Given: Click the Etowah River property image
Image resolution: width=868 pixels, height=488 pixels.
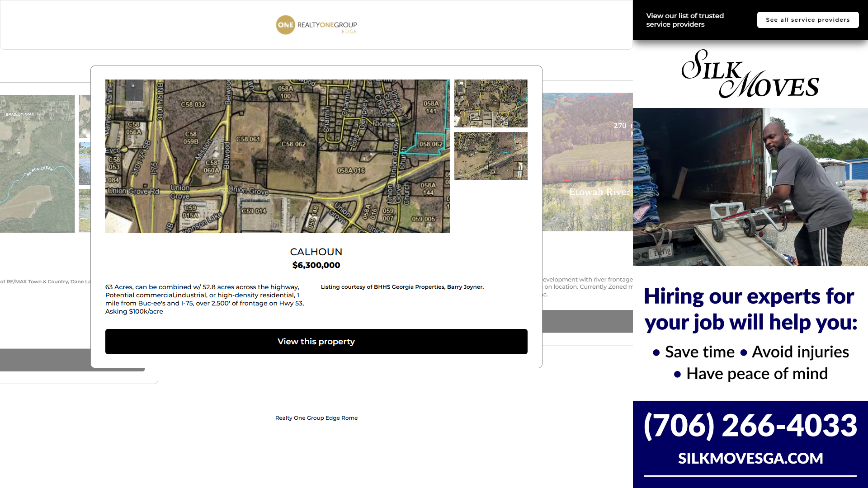Looking at the screenshot, I should pyautogui.click(x=588, y=162).
